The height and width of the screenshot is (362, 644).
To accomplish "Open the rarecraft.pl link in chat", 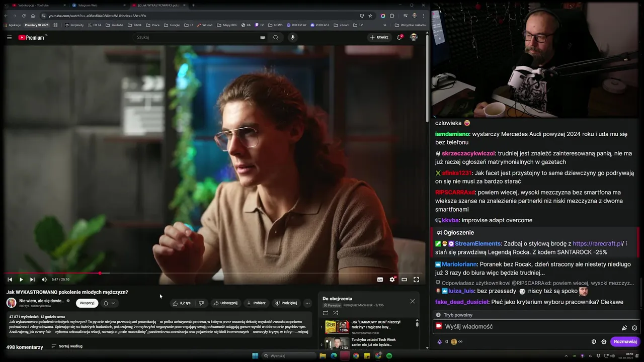I will 598,244.
